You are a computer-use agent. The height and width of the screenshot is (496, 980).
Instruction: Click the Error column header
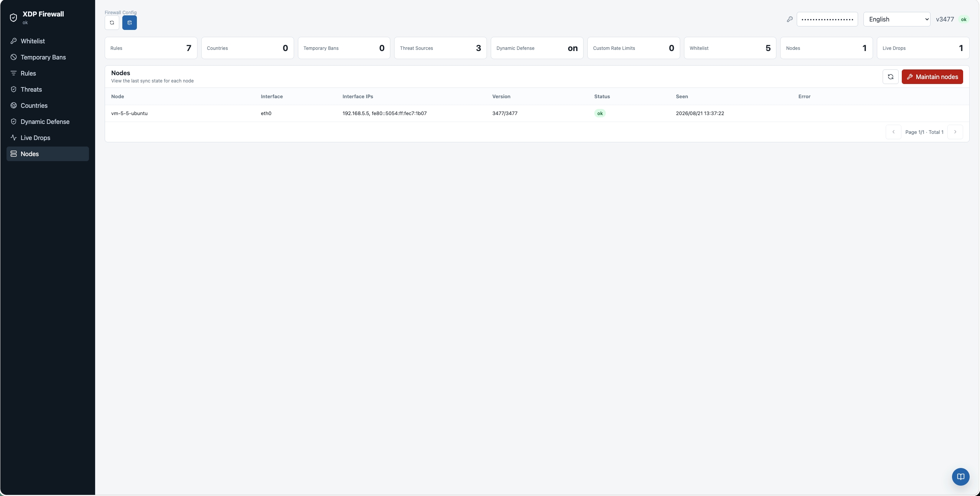coord(804,96)
